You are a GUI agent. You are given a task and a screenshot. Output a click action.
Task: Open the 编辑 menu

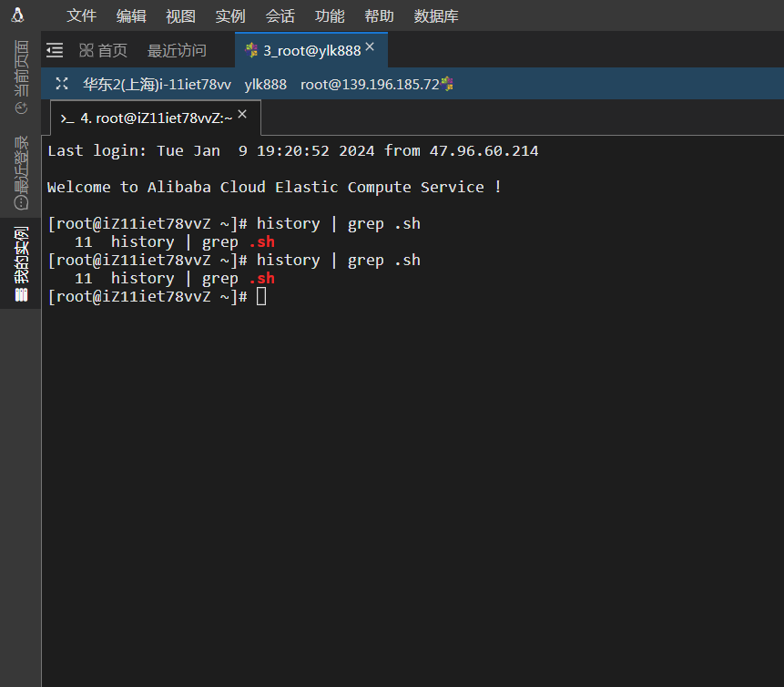coord(131,16)
